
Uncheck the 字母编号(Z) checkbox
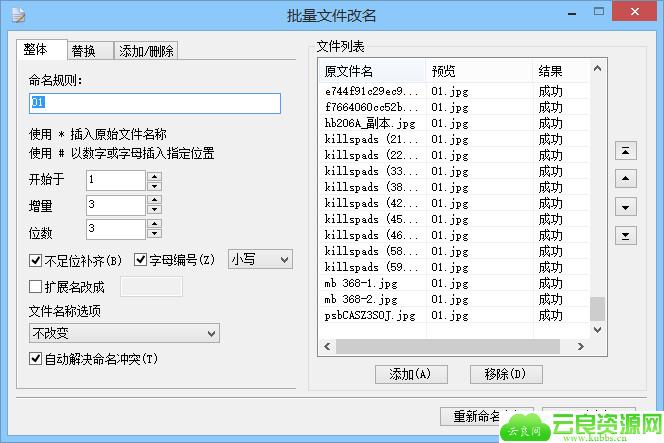point(141,260)
